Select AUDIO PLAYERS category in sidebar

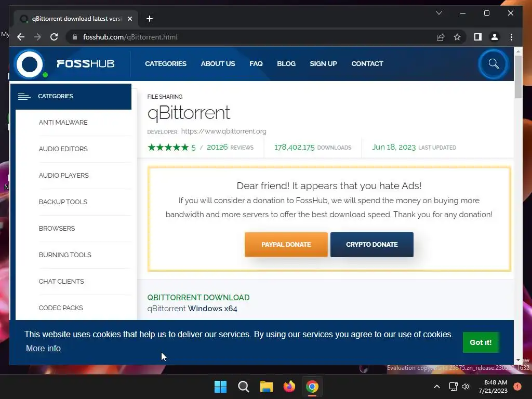pyautogui.click(x=63, y=176)
